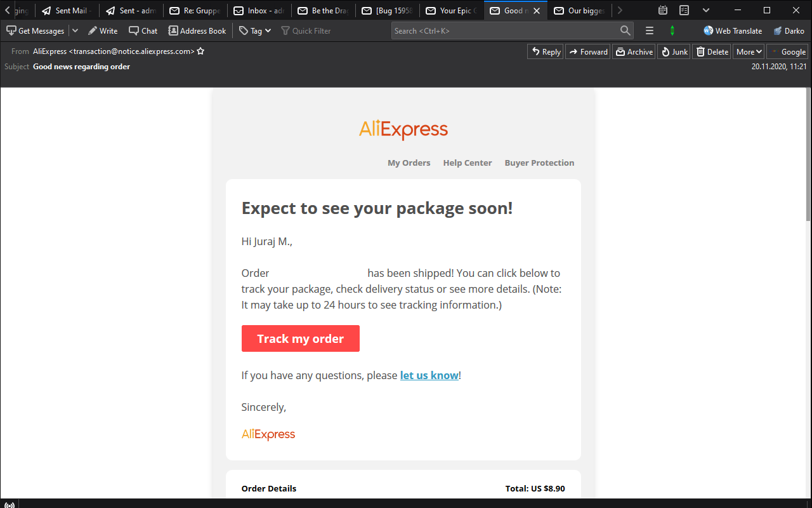This screenshot has width=812, height=508.
Task: Click the magnifier icon in search box
Action: 625,30
